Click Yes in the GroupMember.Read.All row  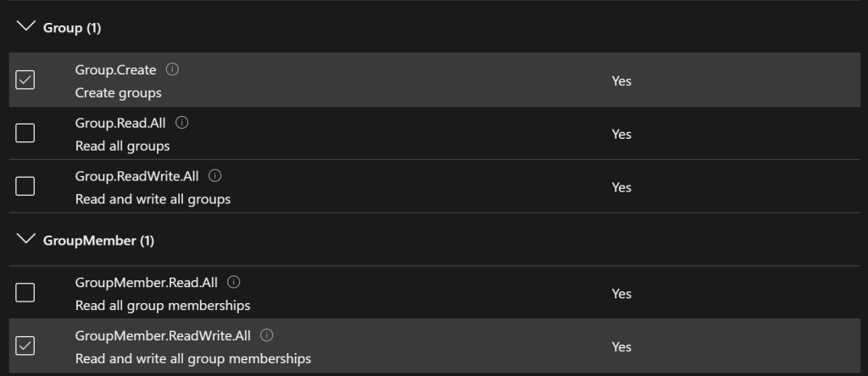tap(621, 294)
